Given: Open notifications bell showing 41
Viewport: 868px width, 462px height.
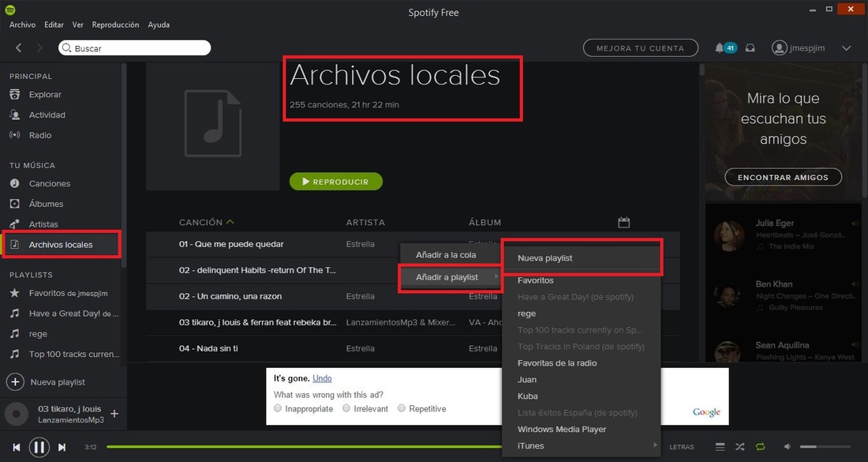Looking at the screenshot, I should pos(725,48).
